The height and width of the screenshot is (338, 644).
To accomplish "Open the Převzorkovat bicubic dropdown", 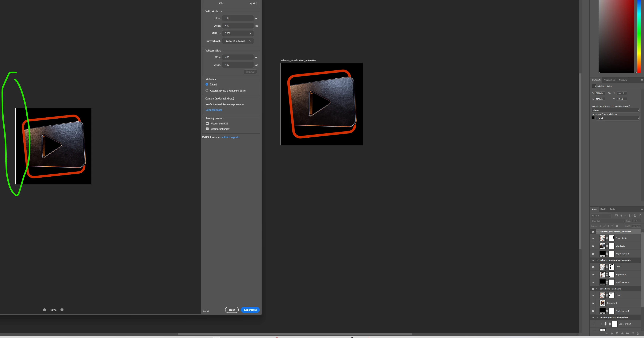I will (238, 41).
